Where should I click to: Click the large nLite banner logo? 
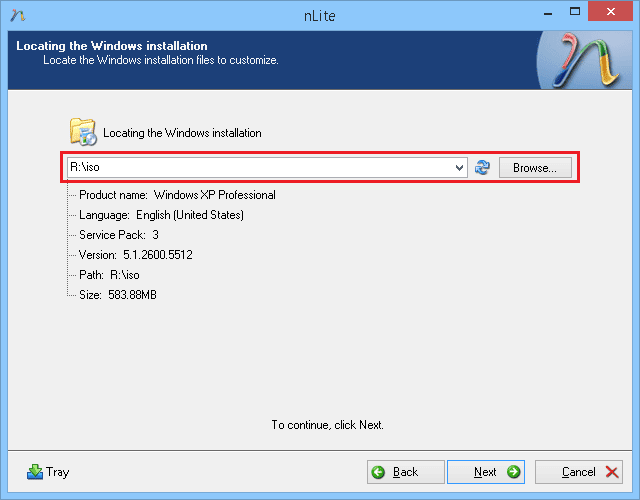tap(584, 60)
